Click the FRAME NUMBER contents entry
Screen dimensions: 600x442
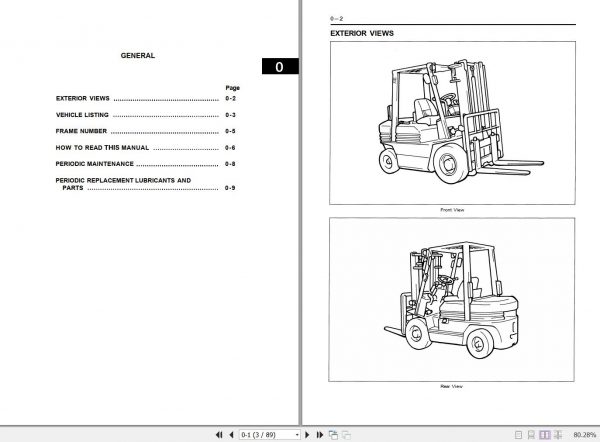[145, 131]
